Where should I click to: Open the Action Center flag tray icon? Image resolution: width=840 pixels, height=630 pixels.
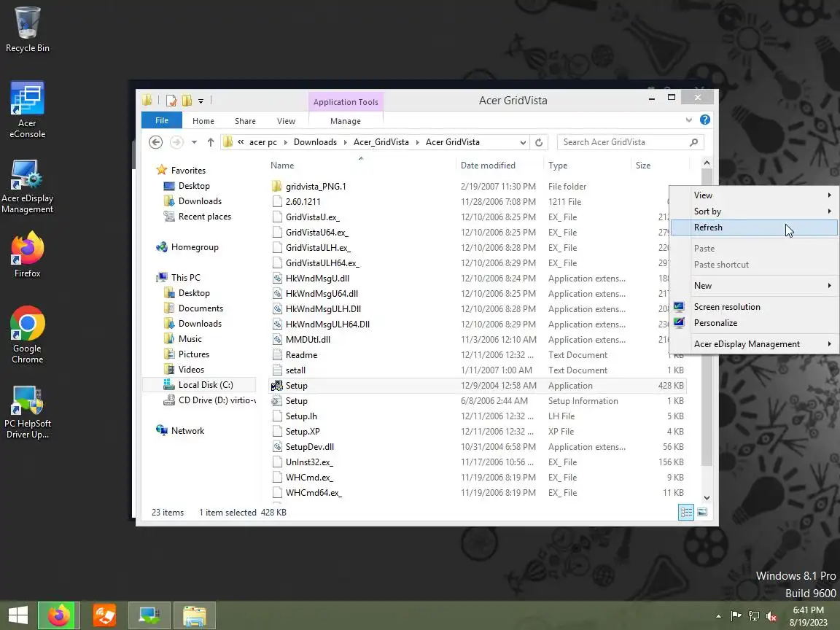pyautogui.click(x=736, y=616)
